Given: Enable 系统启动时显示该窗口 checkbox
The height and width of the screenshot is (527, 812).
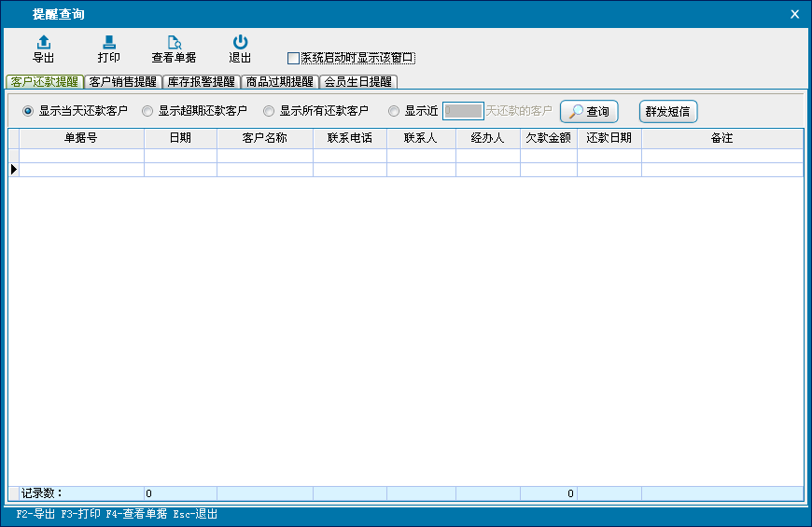Looking at the screenshot, I should 293,58.
